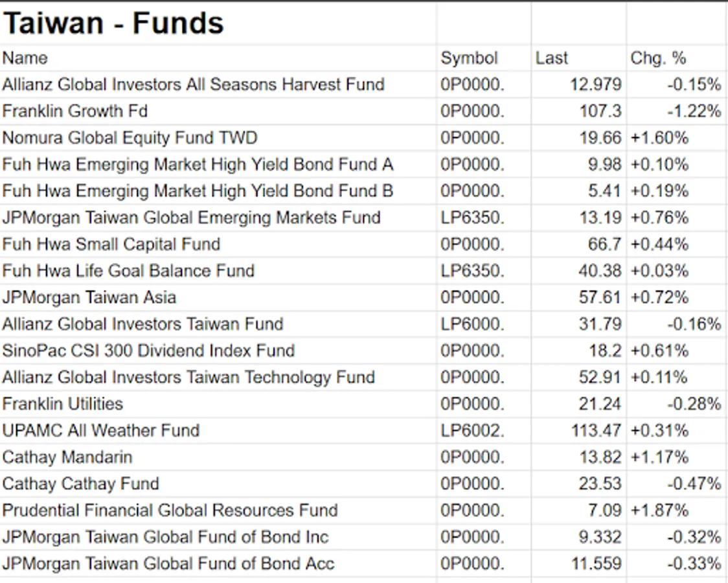This screenshot has width=728, height=583.
Task: Click the "Chg. %" column header cell
Action: [x=657, y=58]
